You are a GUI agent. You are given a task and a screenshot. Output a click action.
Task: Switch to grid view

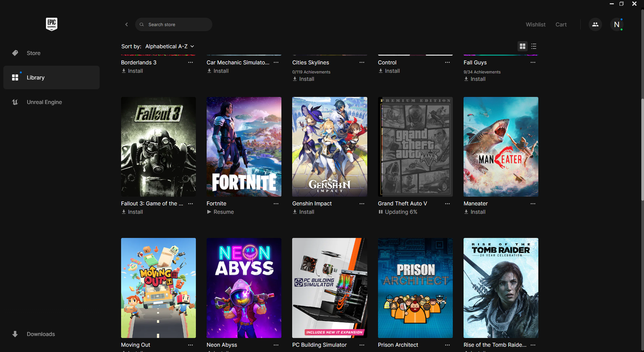coord(523,46)
